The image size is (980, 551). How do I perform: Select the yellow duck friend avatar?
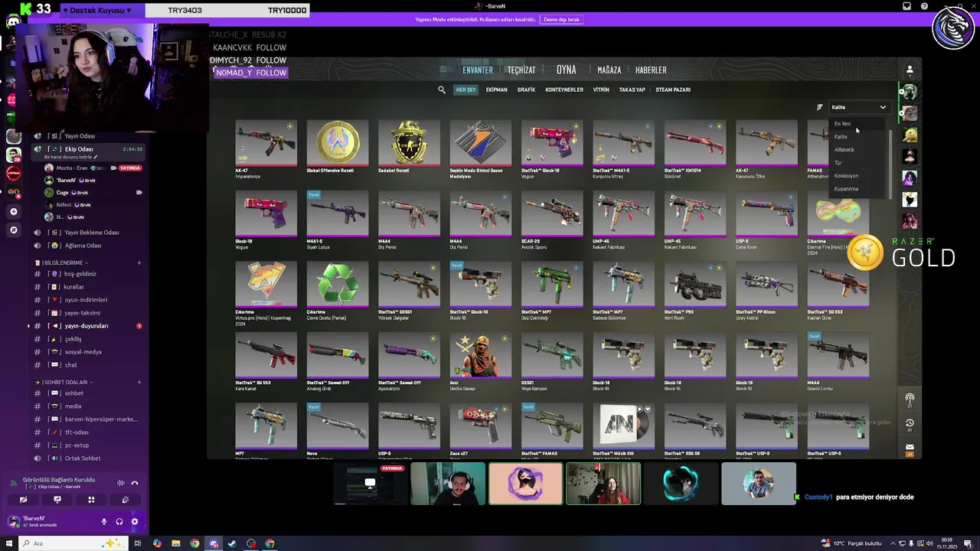click(910, 135)
